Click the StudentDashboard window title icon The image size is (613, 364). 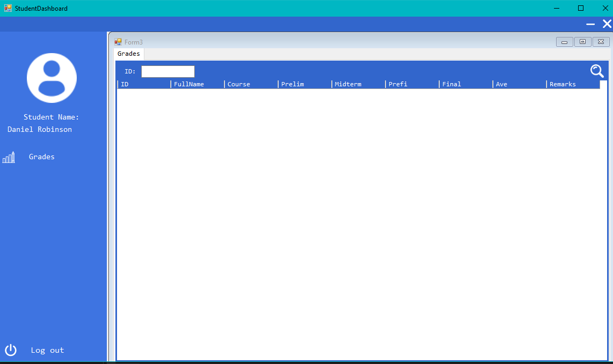coord(8,8)
